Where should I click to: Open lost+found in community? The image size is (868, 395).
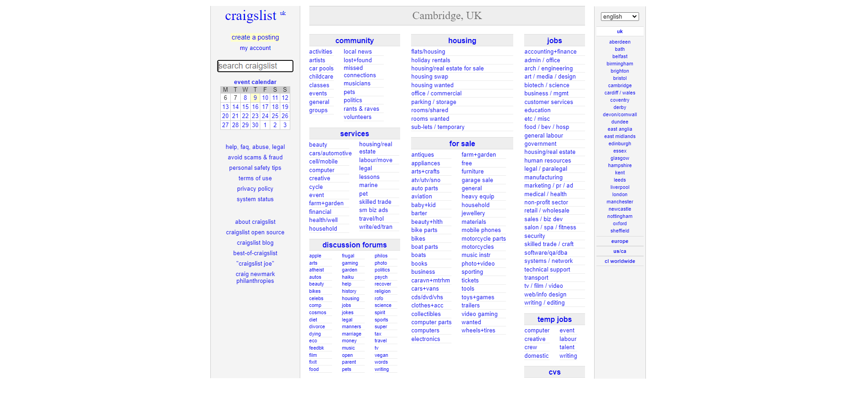click(358, 60)
